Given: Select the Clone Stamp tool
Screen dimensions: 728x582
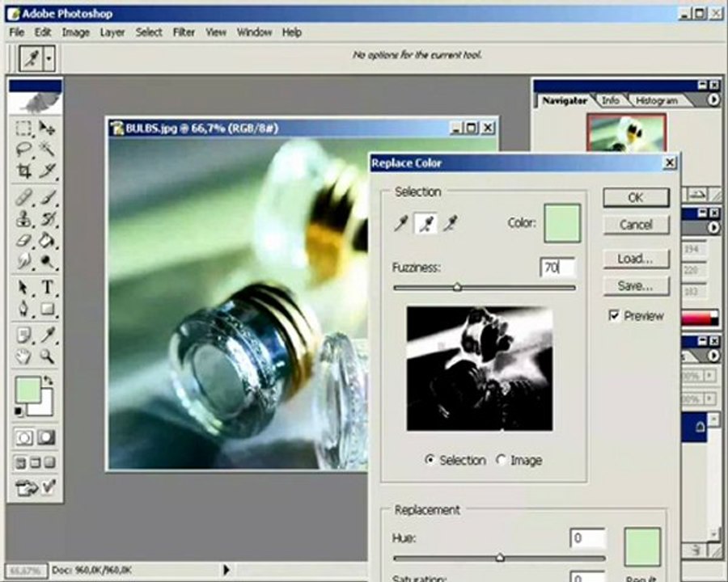Looking at the screenshot, I should [x=23, y=219].
